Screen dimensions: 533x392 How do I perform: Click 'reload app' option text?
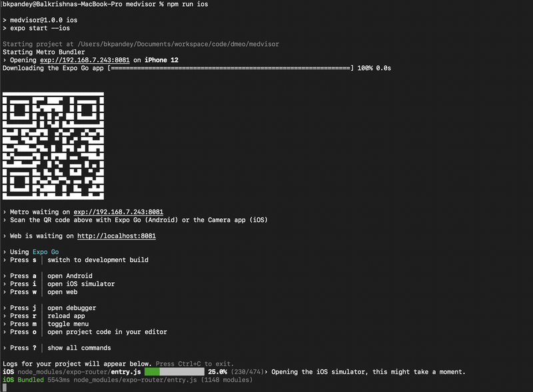(66, 315)
